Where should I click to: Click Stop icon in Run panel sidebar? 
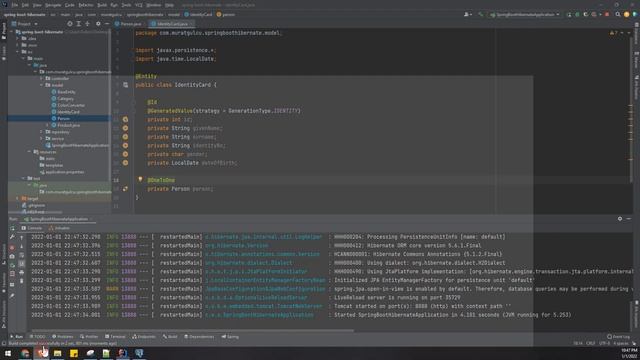point(12,248)
